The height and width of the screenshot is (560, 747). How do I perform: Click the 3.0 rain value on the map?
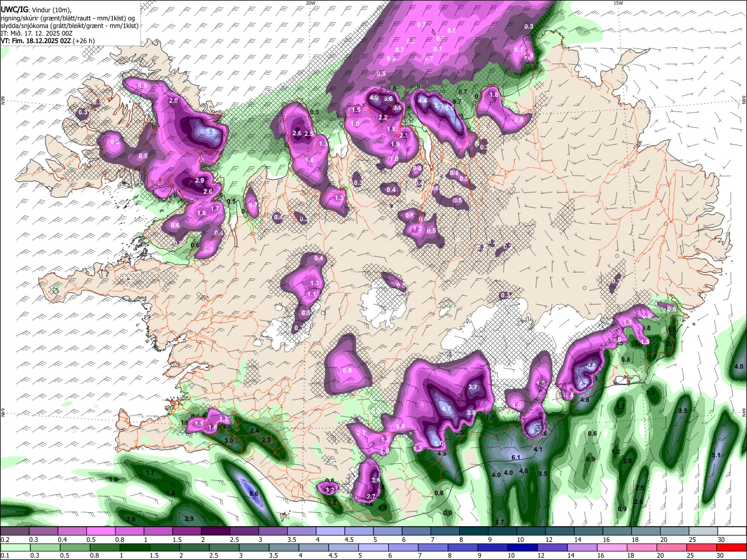[x=229, y=440]
